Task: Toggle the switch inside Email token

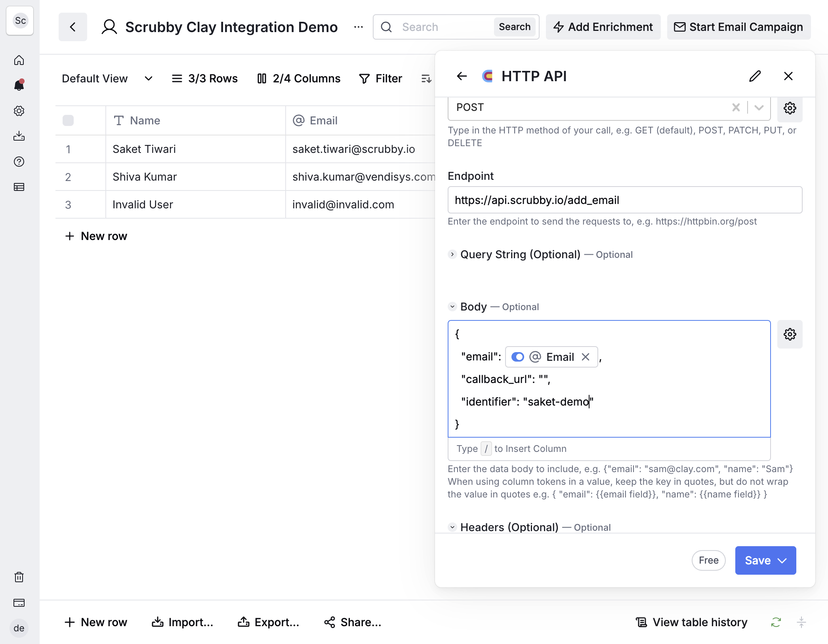Action: point(518,357)
